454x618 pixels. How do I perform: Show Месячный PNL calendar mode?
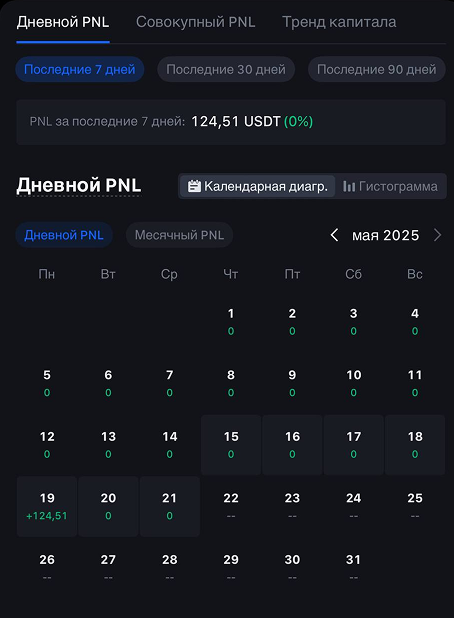point(179,235)
